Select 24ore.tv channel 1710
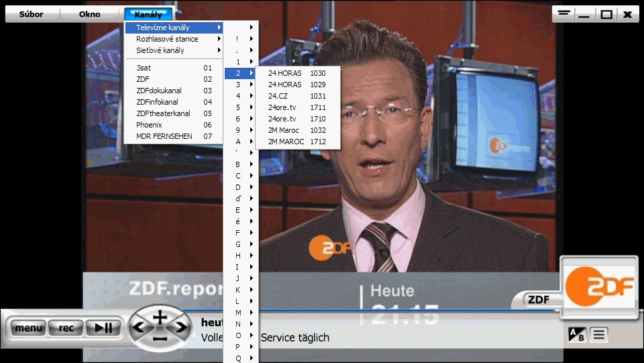 point(298,119)
